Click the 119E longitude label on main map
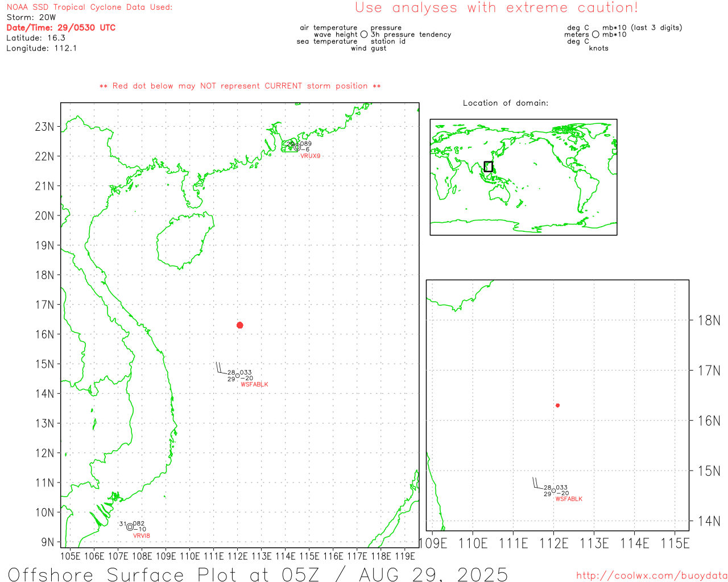728x582 pixels. tap(404, 556)
